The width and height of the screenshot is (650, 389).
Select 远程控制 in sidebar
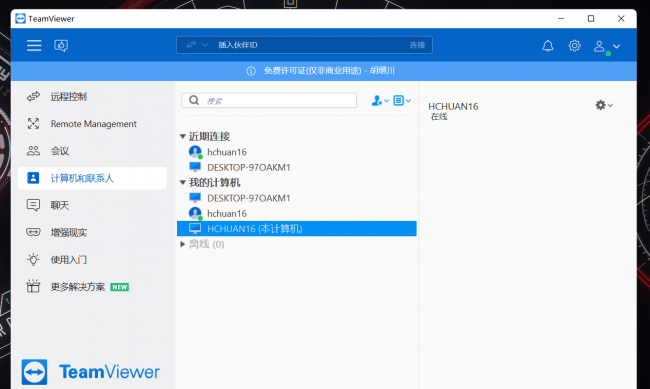click(x=92, y=97)
